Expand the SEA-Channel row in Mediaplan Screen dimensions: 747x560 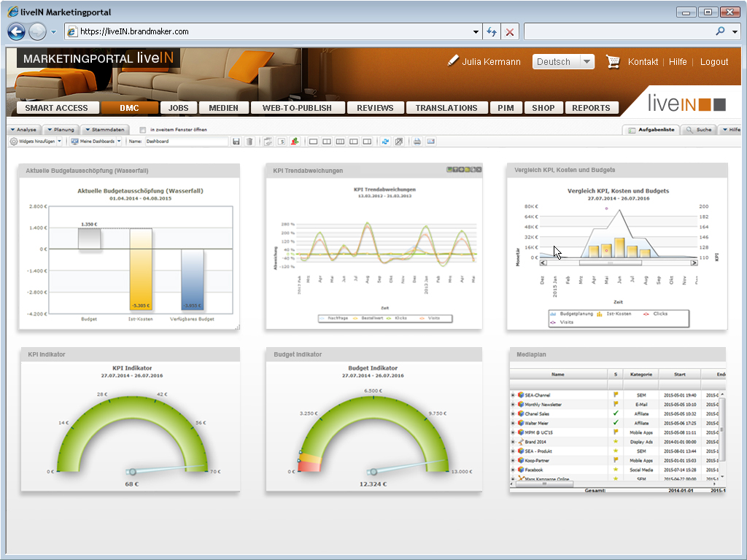pos(513,395)
